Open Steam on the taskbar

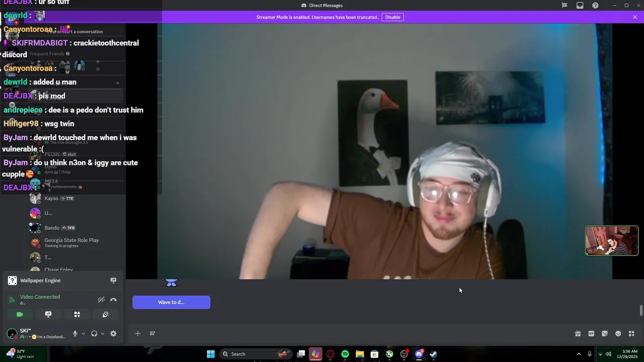pos(433,354)
